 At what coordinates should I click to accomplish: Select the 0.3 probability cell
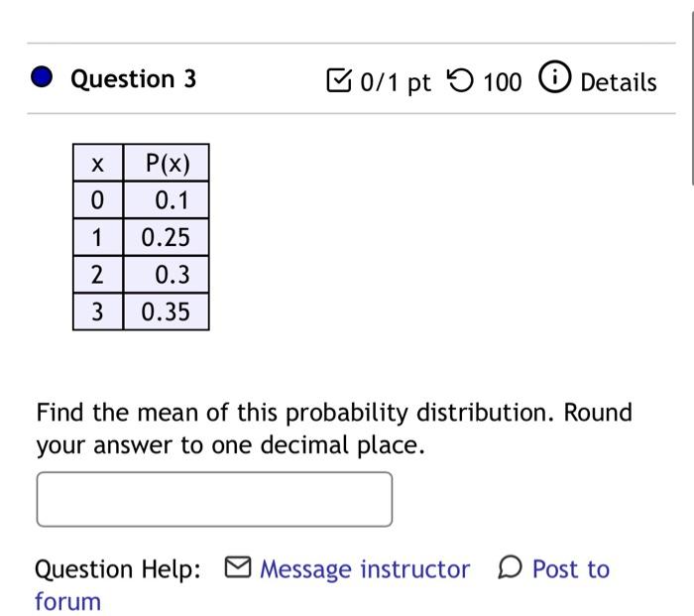(x=167, y=274)
